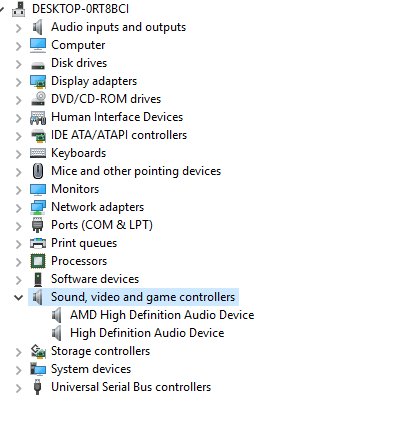
Task: Expand the Disk drives category
Action: click(x=18, y=64)
